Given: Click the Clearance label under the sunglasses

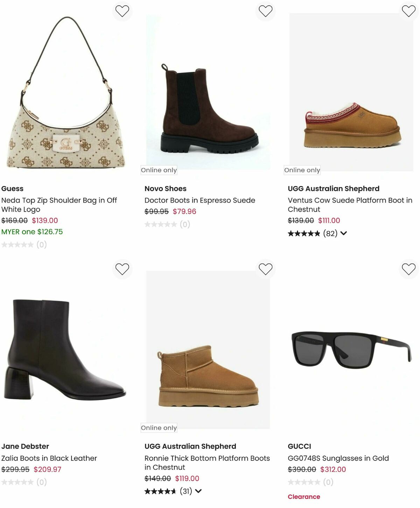Looking at the screenshot, I should (303, 496).
